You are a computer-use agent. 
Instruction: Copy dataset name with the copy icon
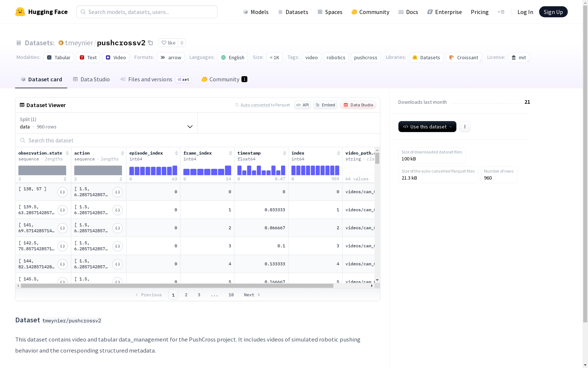pyautogui.click(x=150, y=43)
